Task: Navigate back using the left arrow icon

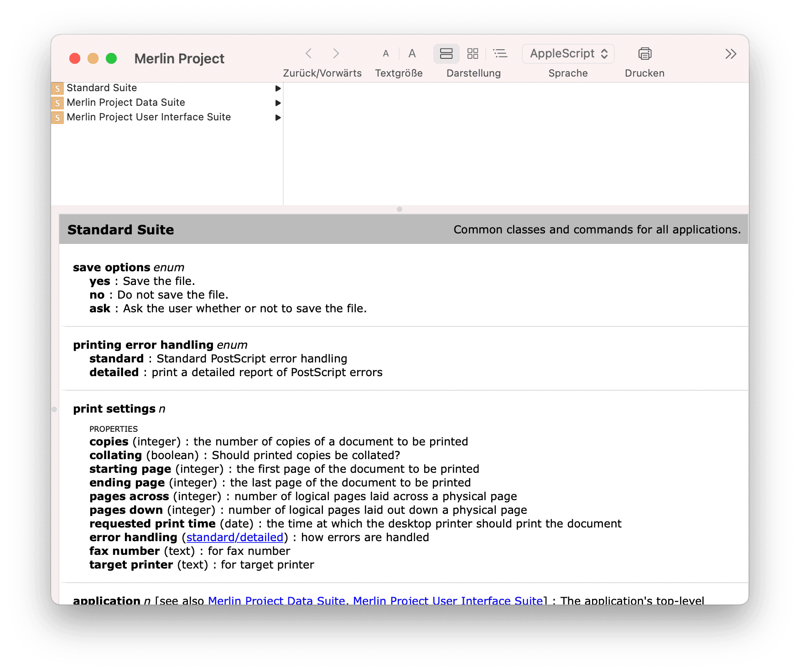Action: 309,53
